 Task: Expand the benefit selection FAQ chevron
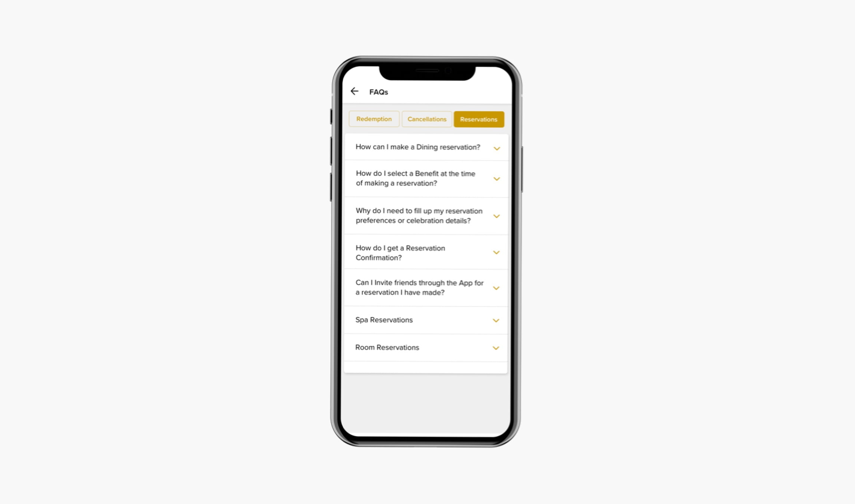(x=496, y=178)
